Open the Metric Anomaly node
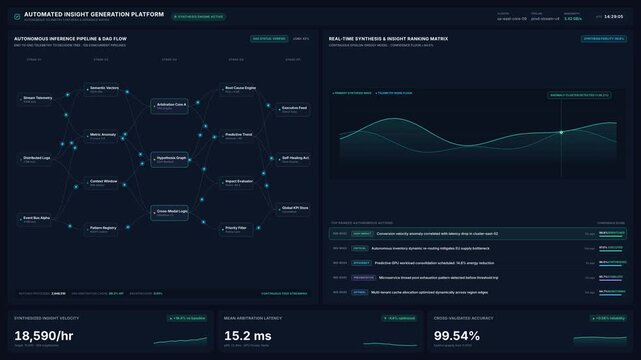Image resolution: width=641 pixels, height=360 pixels. pos(102,136)
